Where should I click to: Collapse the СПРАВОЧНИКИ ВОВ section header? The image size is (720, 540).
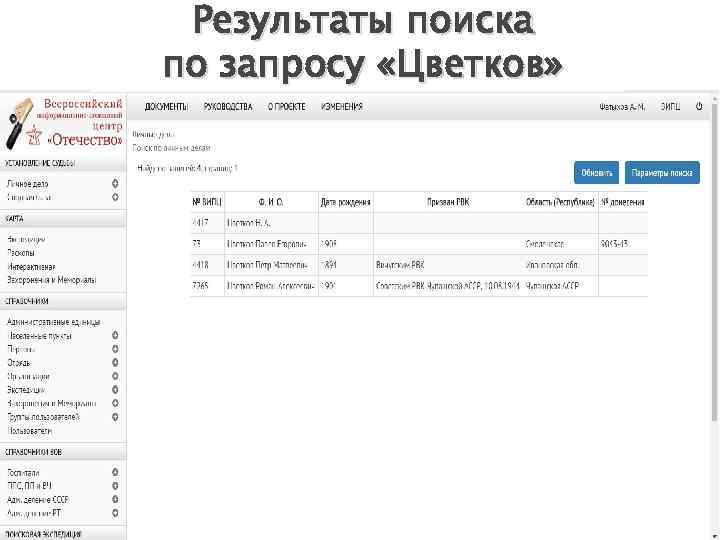pos(63,452)
